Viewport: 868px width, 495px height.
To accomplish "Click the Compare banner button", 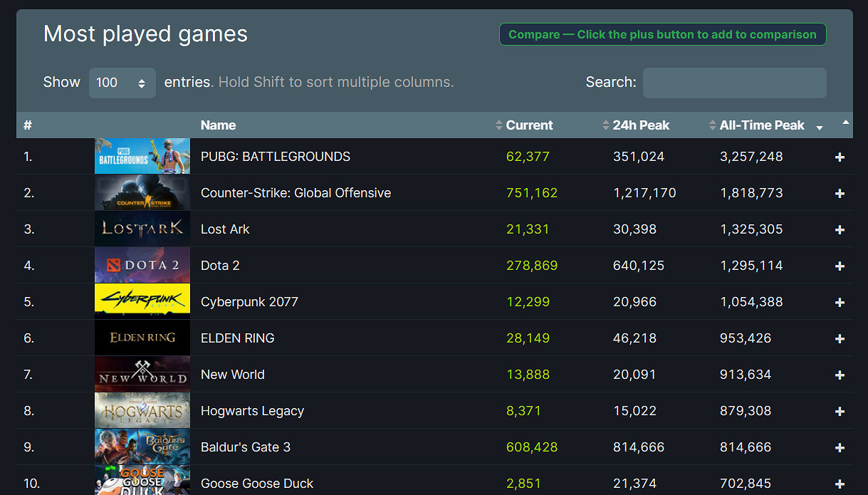I will tap(662, 33).
